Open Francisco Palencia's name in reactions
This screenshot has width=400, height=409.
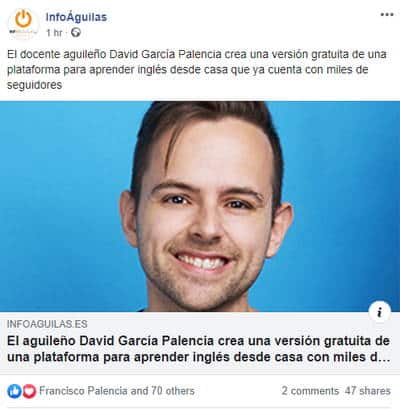point(83,391)
